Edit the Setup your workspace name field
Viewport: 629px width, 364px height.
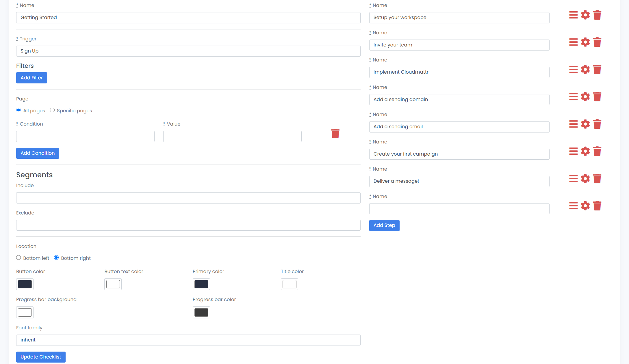459,18
